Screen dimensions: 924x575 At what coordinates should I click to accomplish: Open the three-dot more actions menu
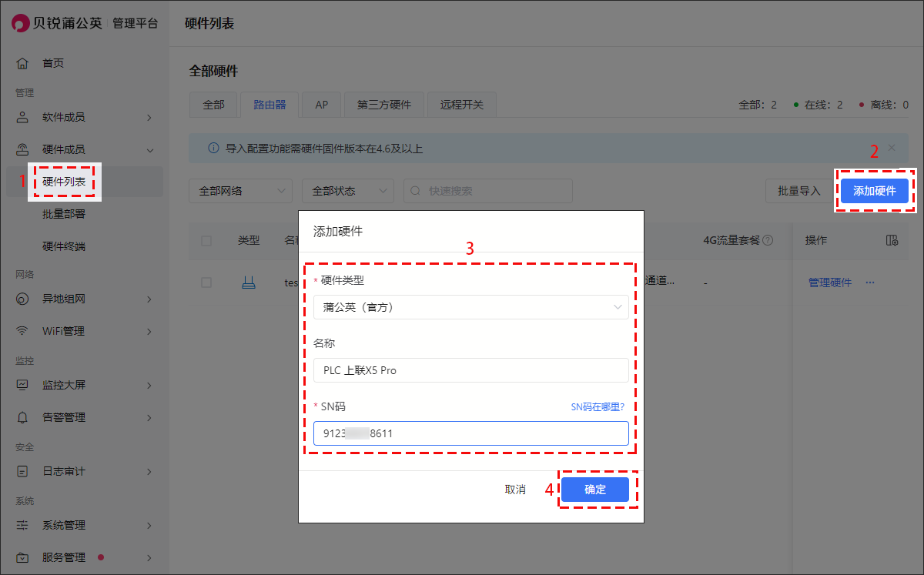click(870, 282)
